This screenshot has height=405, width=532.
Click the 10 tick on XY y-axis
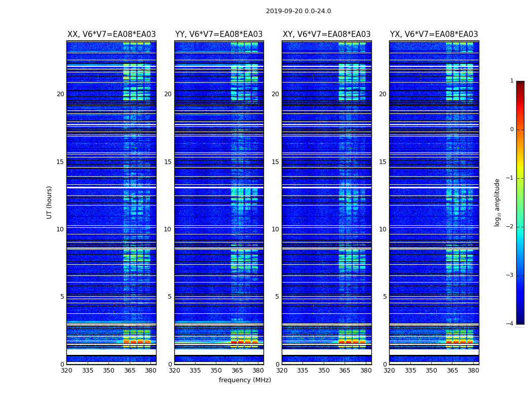pyautogui.click(x=275, y=229)
